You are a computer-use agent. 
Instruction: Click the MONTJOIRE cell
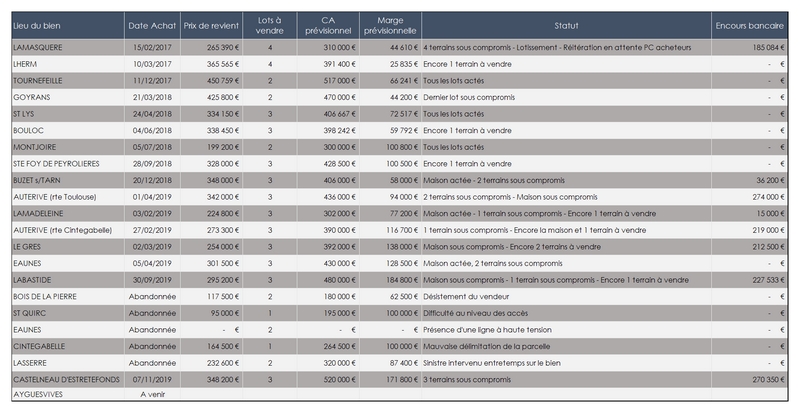click(68, 147)
